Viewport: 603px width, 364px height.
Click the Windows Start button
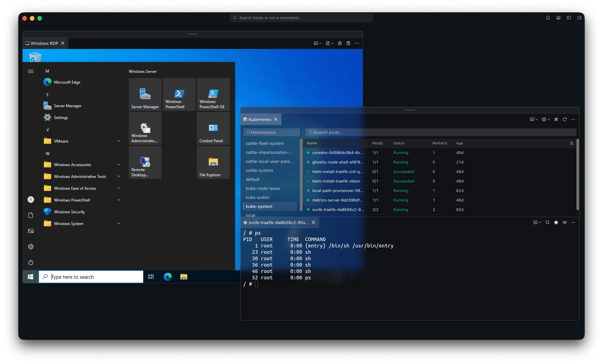(30, 277)
